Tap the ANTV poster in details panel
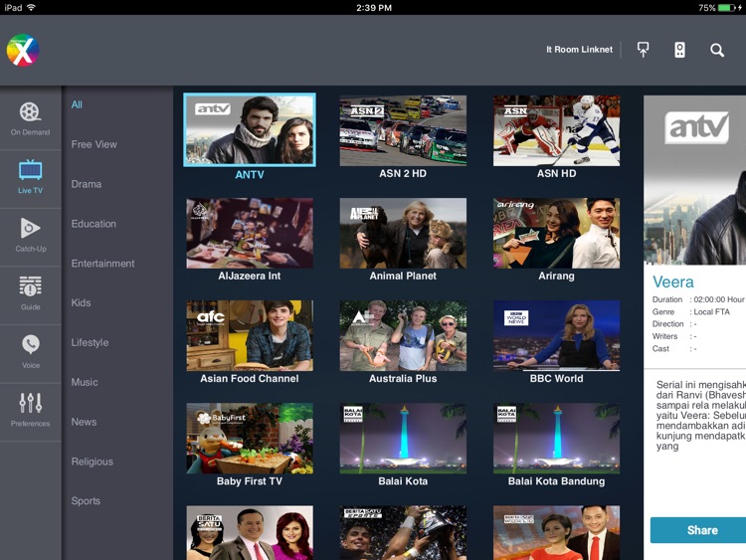The width and height of the screenshot is (746, 560). click(x=694, y=180)
